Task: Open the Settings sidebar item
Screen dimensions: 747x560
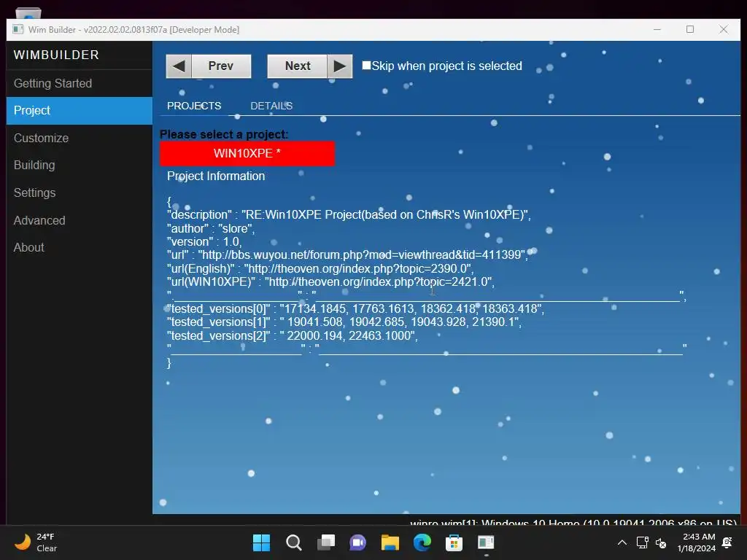Action: [x=80, y=192]
